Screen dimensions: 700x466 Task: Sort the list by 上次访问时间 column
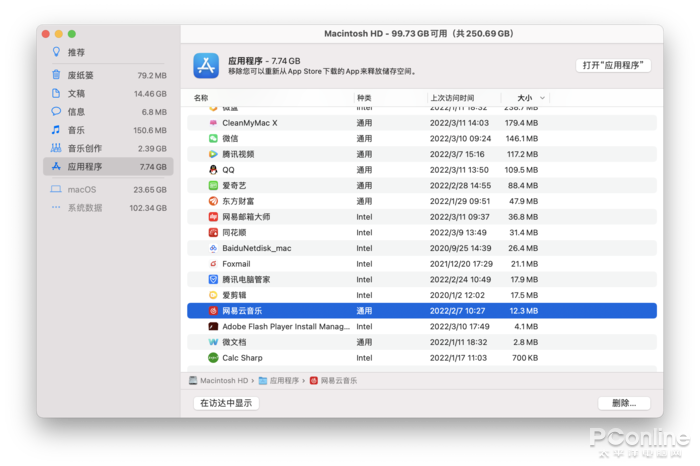point(452,98)
